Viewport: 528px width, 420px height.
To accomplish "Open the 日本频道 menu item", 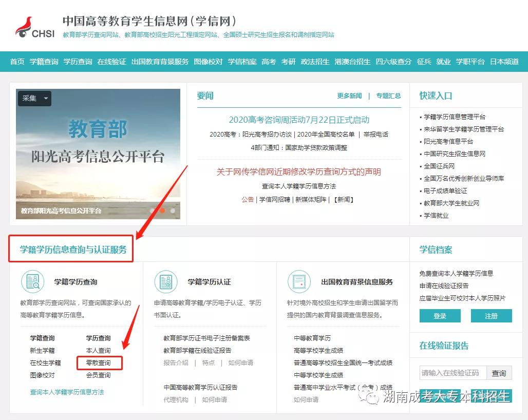I will 504,62.
